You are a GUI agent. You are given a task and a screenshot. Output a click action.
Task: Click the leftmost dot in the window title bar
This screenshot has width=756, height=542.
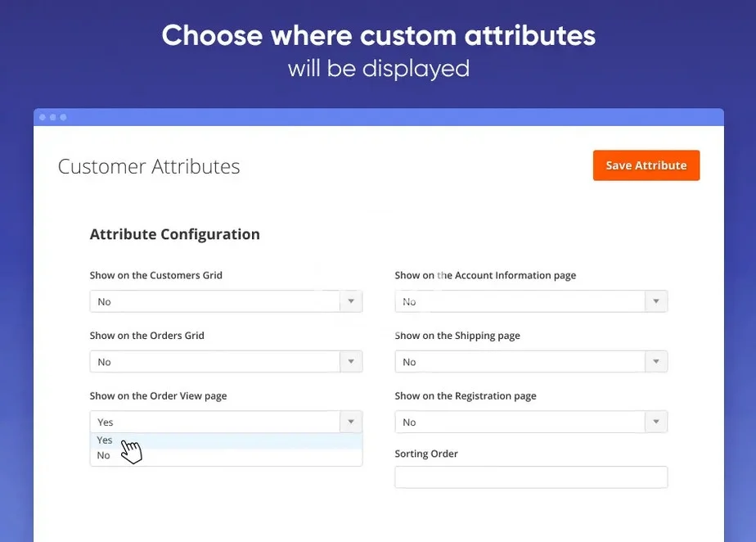click(43, 117)
